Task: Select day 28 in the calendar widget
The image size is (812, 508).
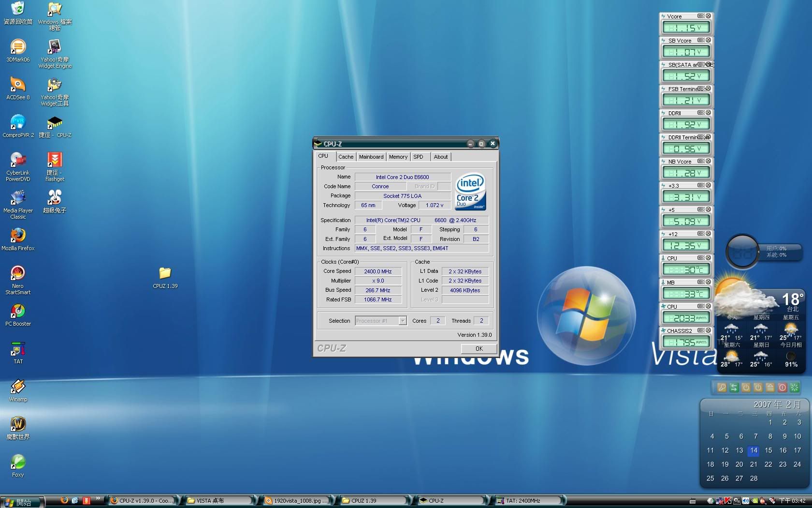Action: pos(754,478)
